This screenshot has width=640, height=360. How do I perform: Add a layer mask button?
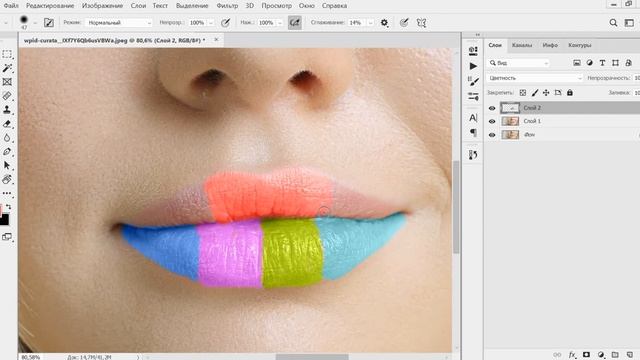tap(587, 355)
